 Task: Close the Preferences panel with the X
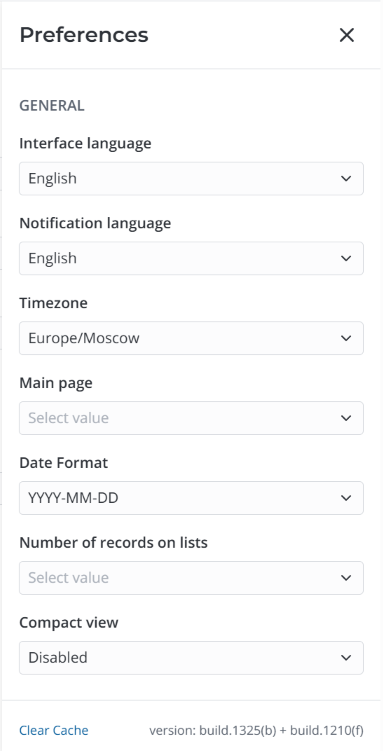347,35
